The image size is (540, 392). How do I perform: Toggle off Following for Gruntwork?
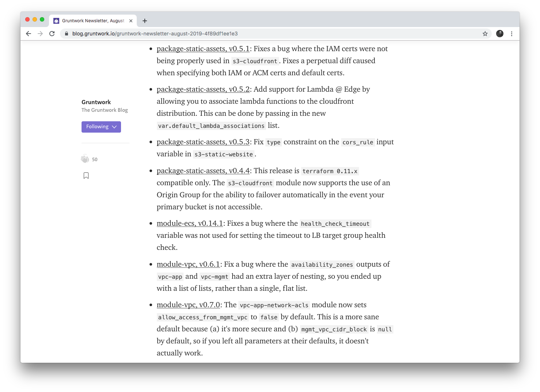[x=97, y=127]
